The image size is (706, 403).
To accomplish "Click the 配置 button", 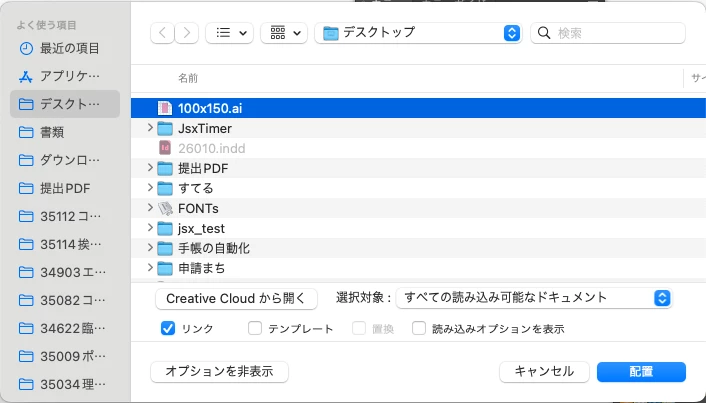I will [x=641, y=372].
